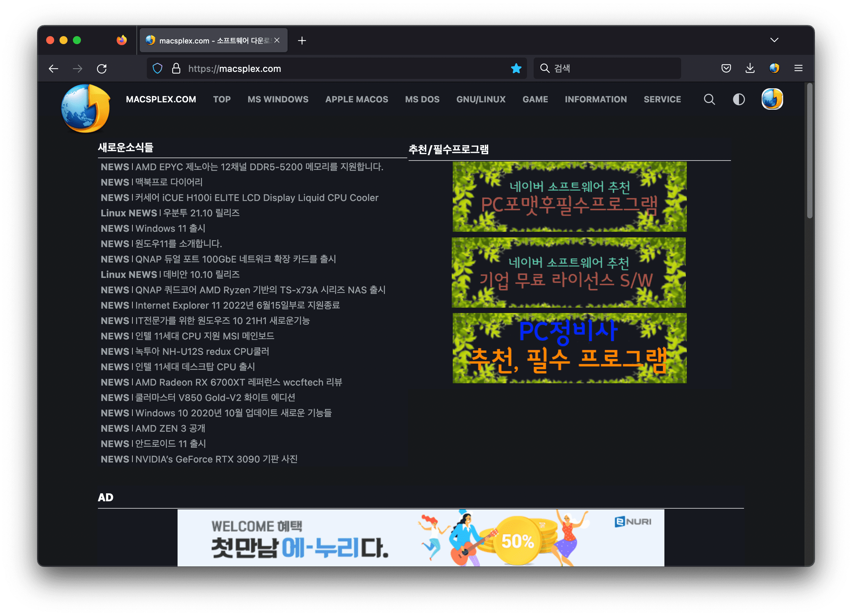
Task: Close the macsplex.com tab
Action: tap(277, 40)
